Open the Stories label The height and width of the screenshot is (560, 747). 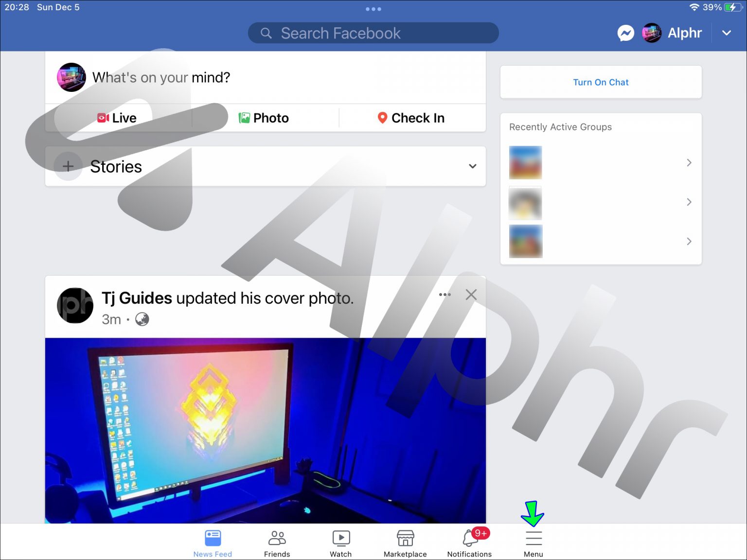point(116,167)
